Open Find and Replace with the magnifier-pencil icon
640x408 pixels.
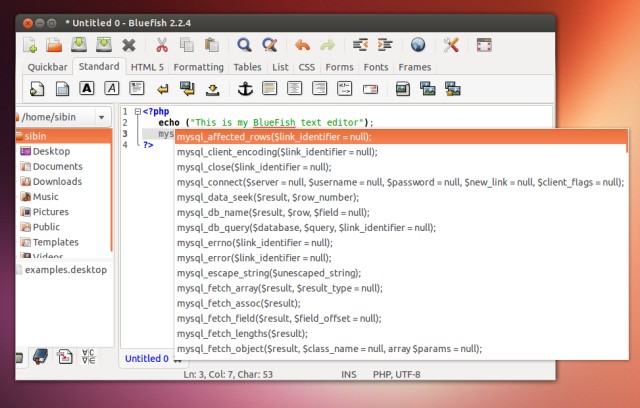click(270, 45)
